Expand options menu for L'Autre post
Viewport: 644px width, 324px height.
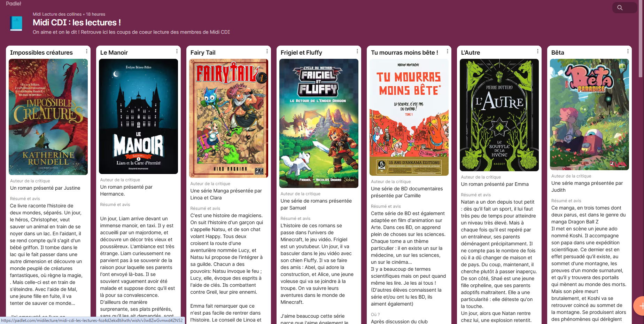click(538, 52)
